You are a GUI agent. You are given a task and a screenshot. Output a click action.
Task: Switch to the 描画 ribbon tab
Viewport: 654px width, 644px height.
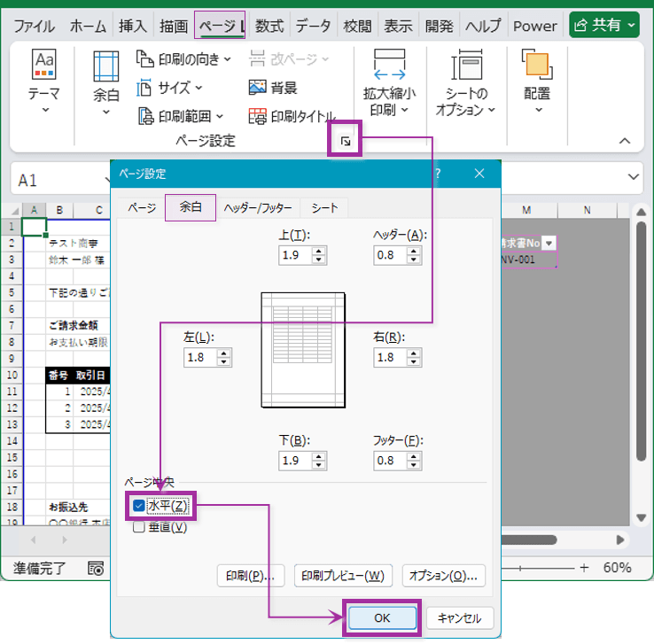pos(174,27)
